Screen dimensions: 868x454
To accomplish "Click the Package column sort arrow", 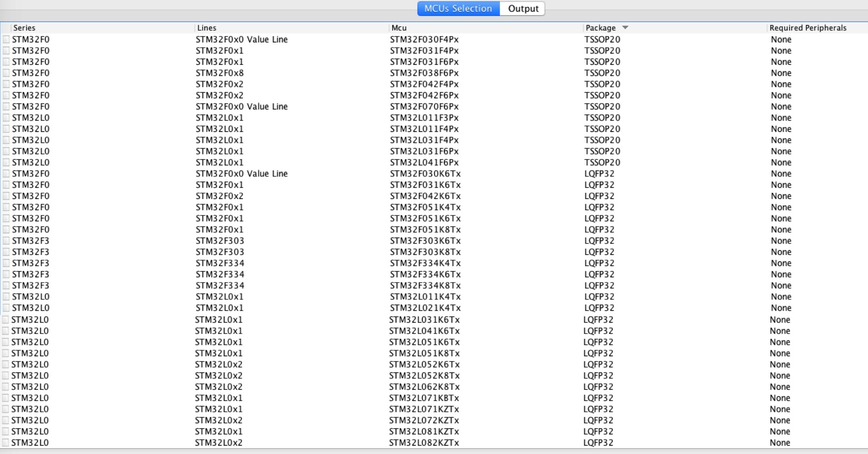I will pyautogui.click(x=625, y=27).
